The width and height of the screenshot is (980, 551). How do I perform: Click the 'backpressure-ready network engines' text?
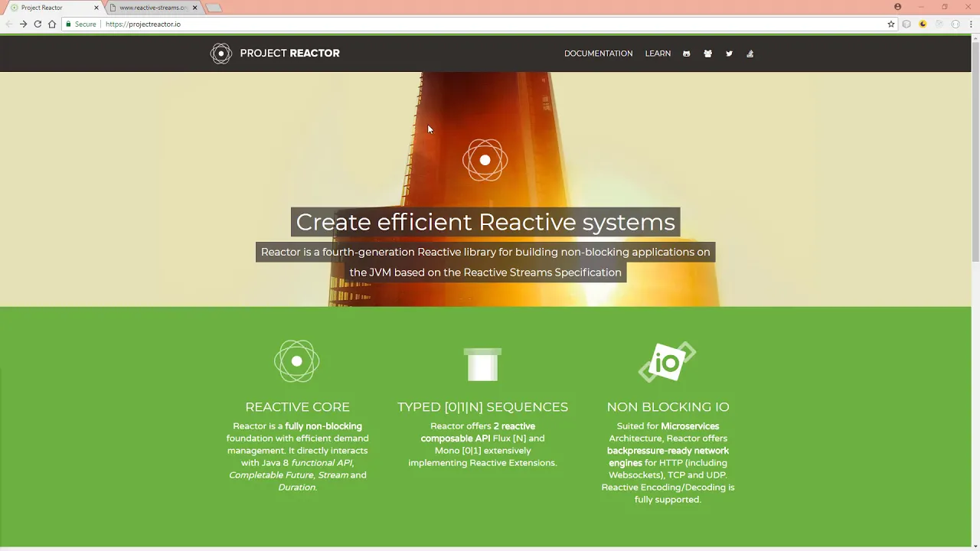coord(668,457)
